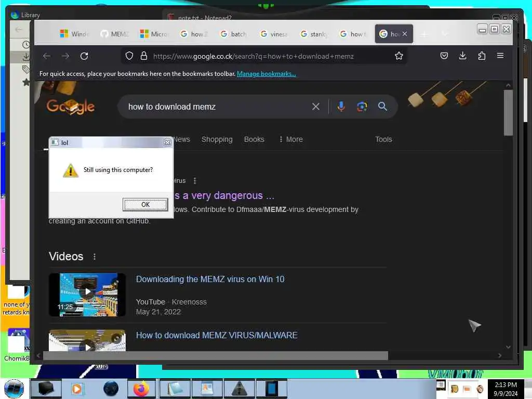
Task: Clear the Google search box with X
Action: (x=315, y=107)
